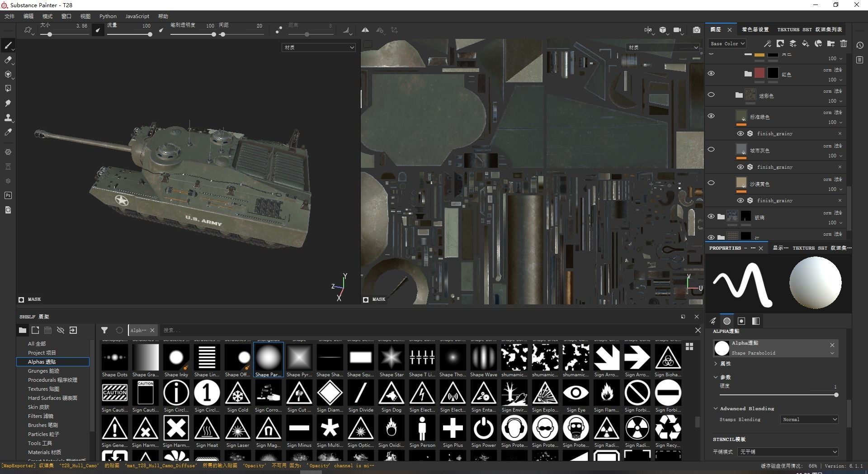This screenshot has height=474, width=868.
Task: Select Procedurals 程序纹理 category
Action: (x=53, y=380)
